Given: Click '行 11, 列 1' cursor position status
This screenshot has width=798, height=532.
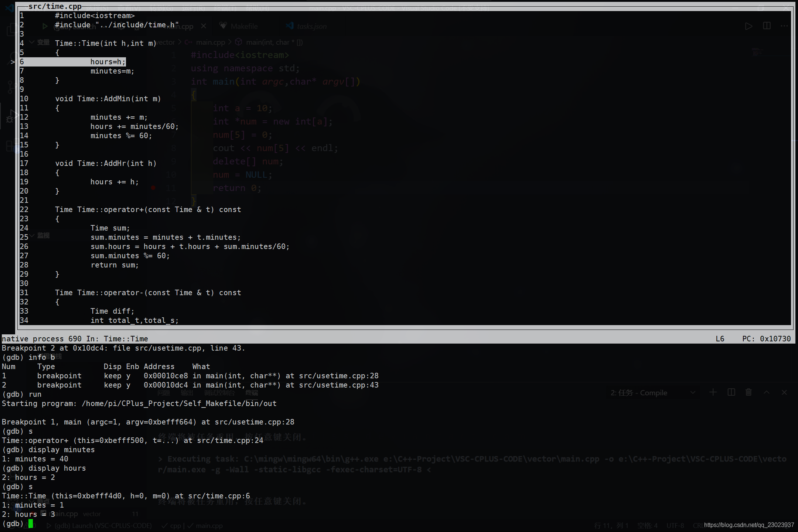Looking at the screenshot, I should [611, 526].
